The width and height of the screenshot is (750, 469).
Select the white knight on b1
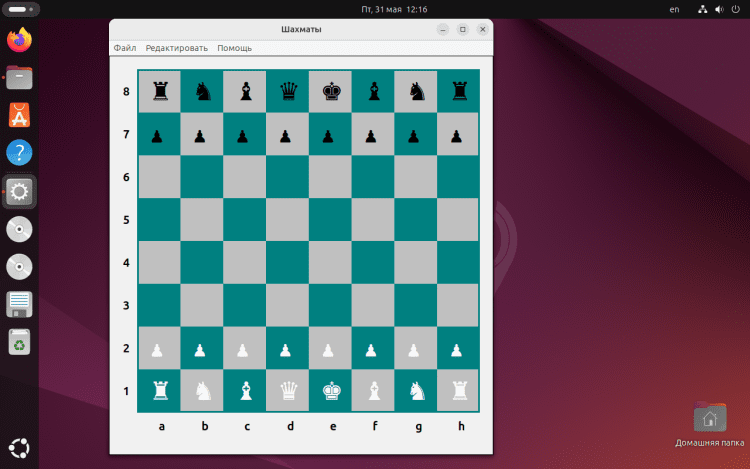(x=203, y=391)
